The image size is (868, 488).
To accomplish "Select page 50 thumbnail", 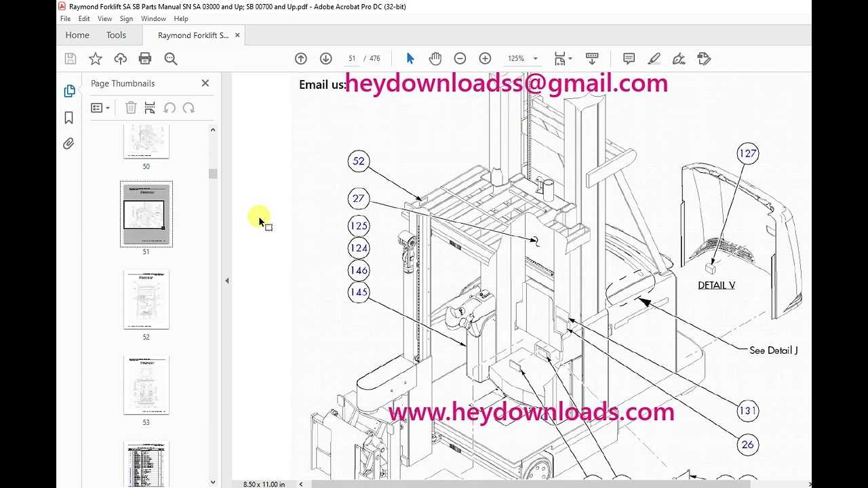I will 146,141.
